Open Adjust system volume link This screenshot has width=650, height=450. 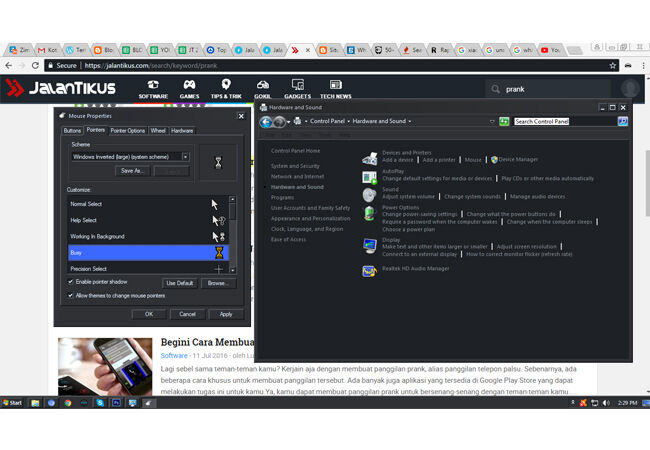click(x=408, y=196)
